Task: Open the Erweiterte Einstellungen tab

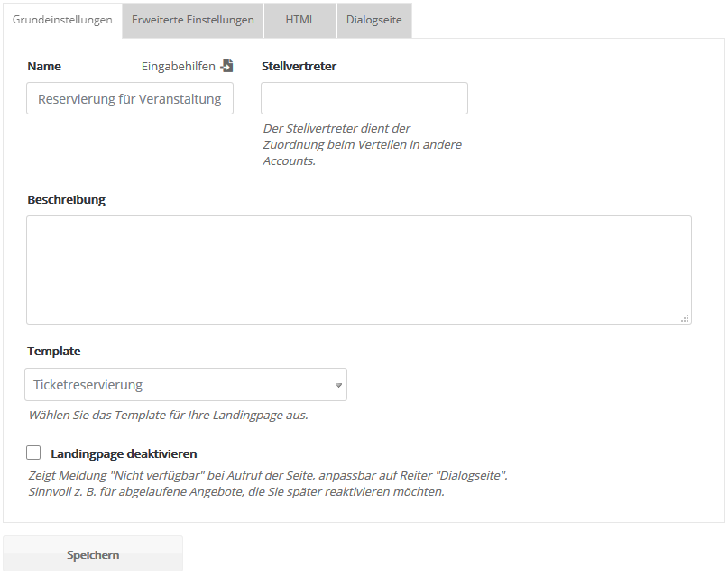Action: tap(193, 20)
